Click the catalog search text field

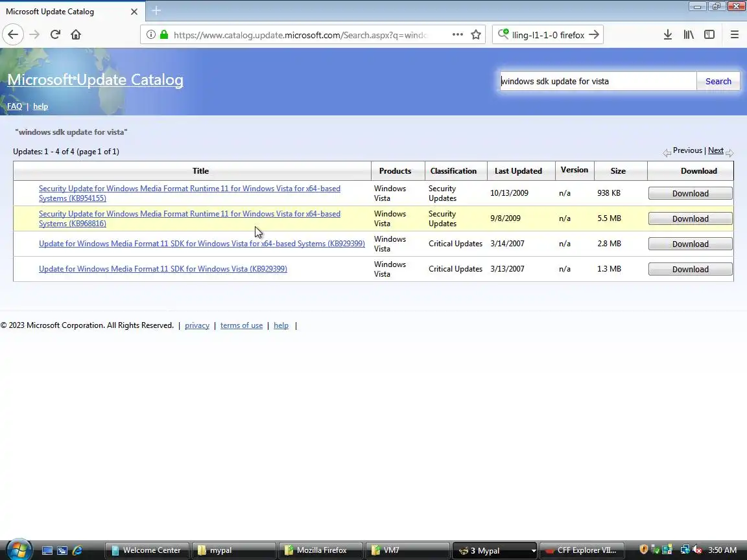pos(598,82)
